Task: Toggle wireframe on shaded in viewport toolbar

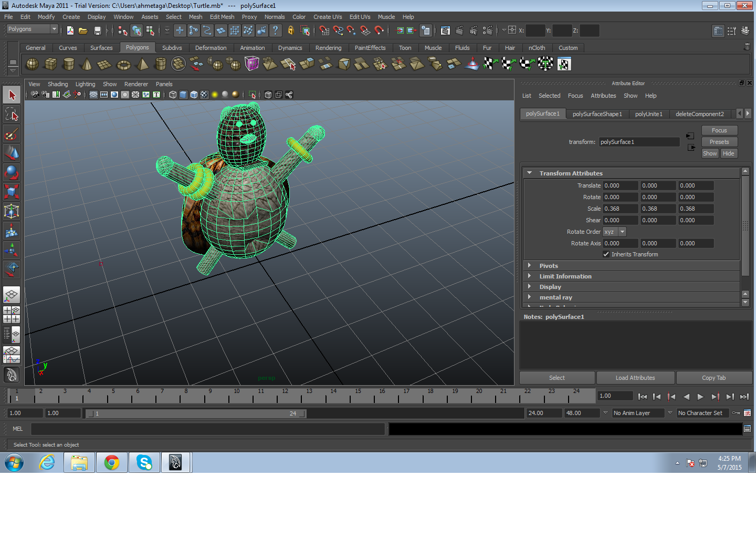Action: point(194,95)
